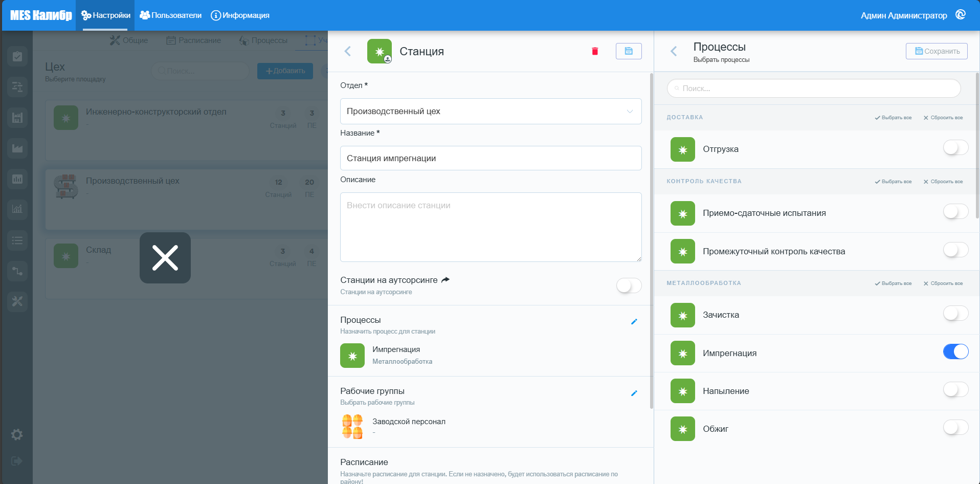Click the save station floppy icon button
The height and width of the screenshot is (484, 980).
point(629,51)
